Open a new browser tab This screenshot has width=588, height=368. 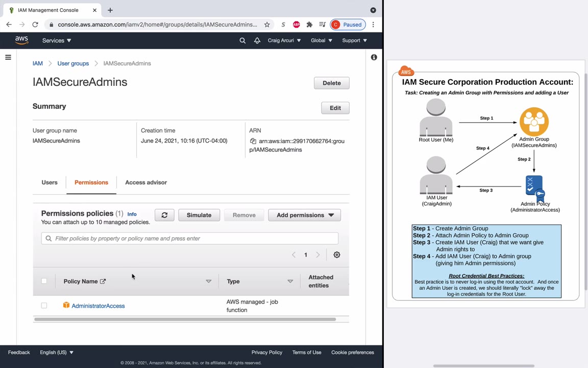pyautogui.click(x=110, y=10)
